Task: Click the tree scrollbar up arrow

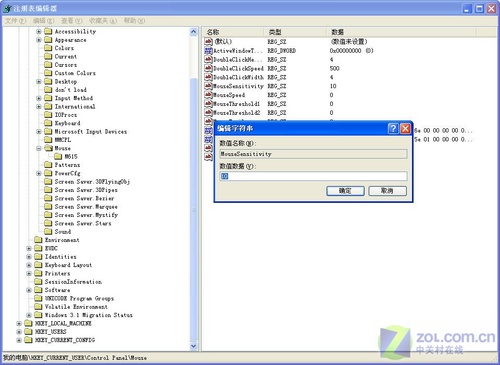Action: tap(194, 32)
